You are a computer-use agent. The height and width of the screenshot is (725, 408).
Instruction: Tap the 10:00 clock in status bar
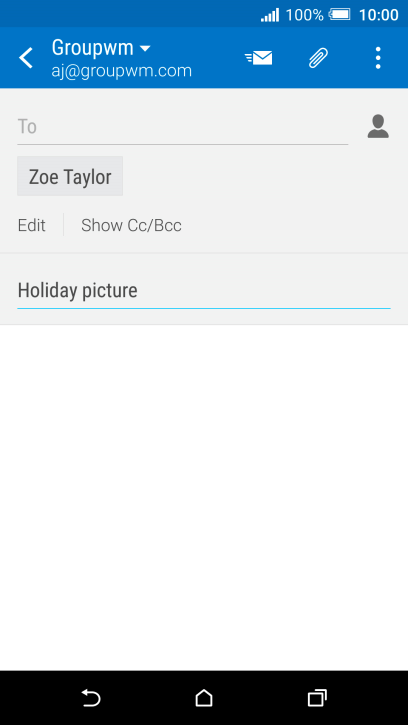tap(378, 15)
